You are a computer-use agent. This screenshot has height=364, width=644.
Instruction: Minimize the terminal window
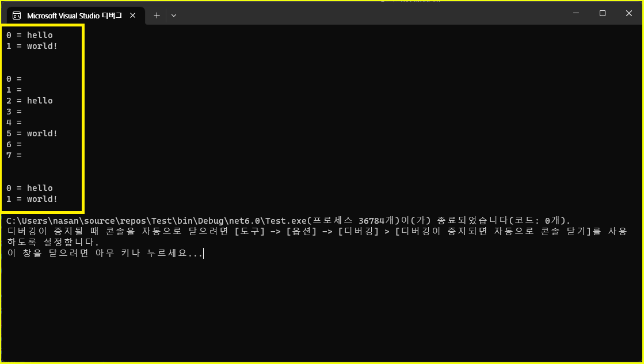[x=576, y=13]
